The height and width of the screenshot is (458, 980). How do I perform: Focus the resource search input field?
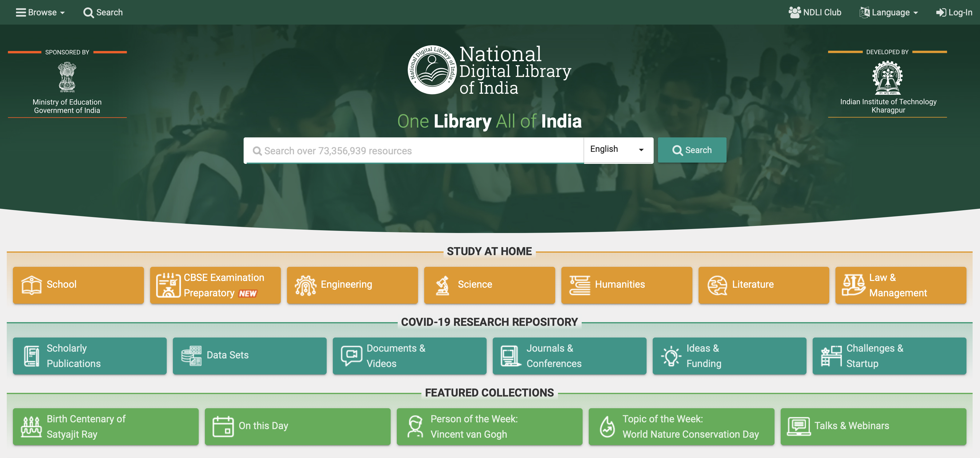tap(414, 151)
